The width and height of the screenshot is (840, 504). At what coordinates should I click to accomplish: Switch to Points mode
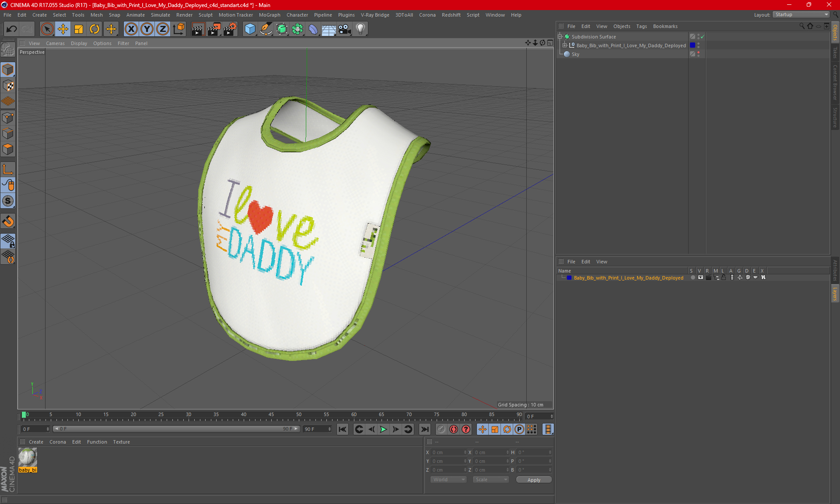click(8, 118)
